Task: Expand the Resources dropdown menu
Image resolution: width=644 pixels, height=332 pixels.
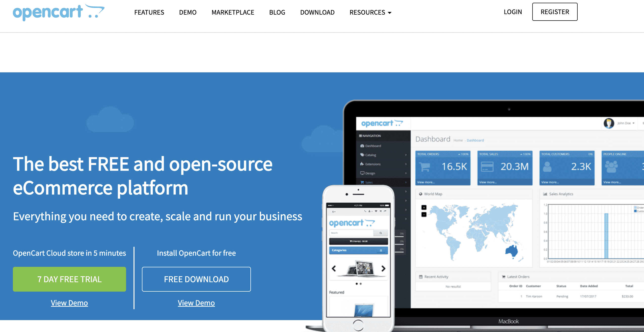Action: pos(370,12)
